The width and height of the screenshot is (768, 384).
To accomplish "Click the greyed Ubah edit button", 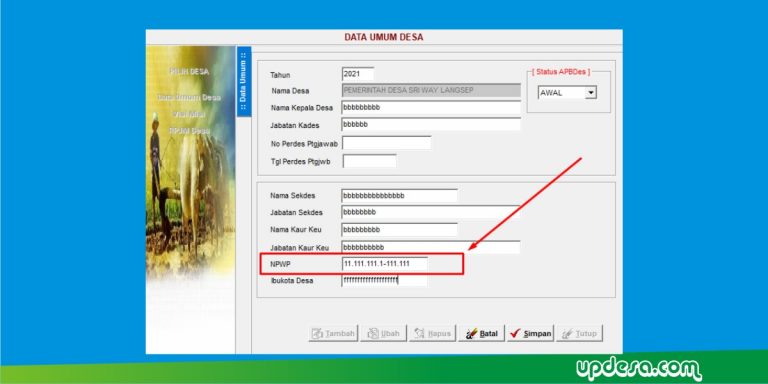I will coord(384,334).
